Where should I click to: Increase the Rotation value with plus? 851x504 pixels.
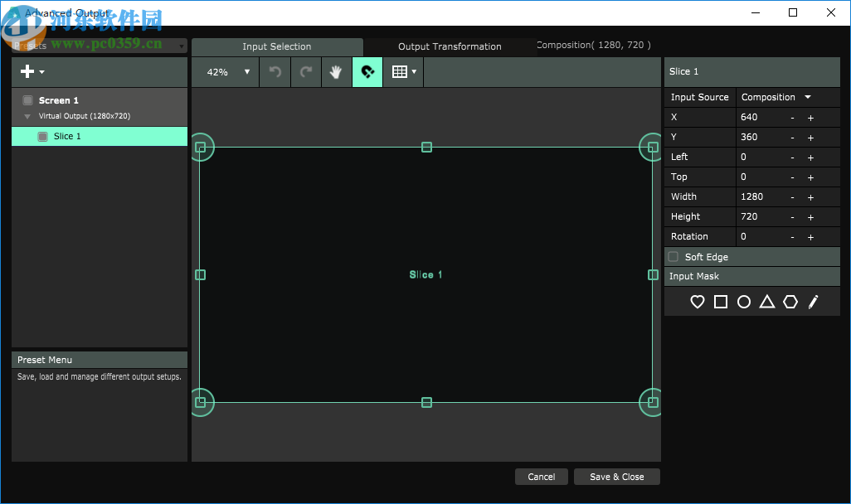810,237
